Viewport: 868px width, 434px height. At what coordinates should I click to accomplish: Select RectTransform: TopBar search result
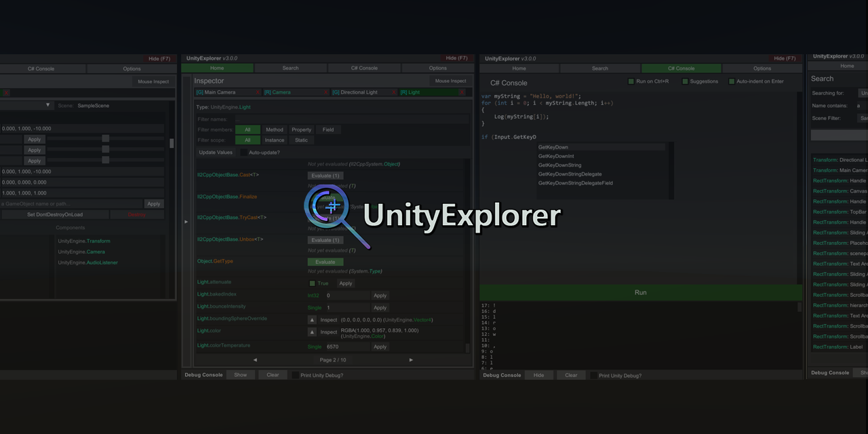coord(840,212)
